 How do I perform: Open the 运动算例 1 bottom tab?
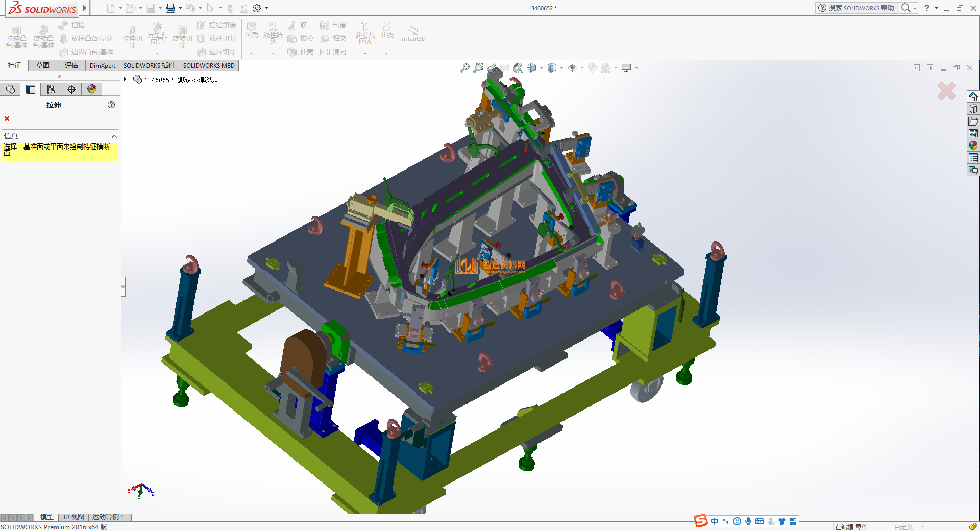[108, 517]
